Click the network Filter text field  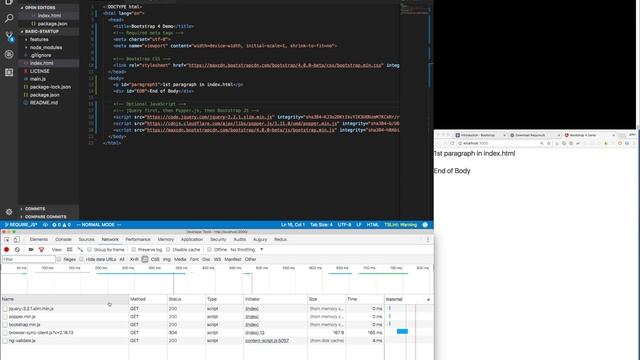(x=29, y=259)
